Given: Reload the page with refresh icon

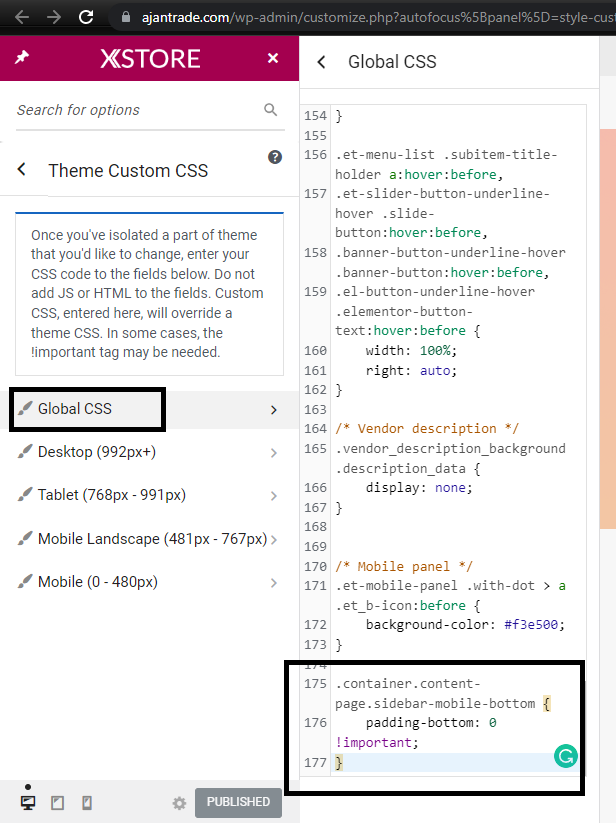Looking at the screenshot, I should [86, 17].
